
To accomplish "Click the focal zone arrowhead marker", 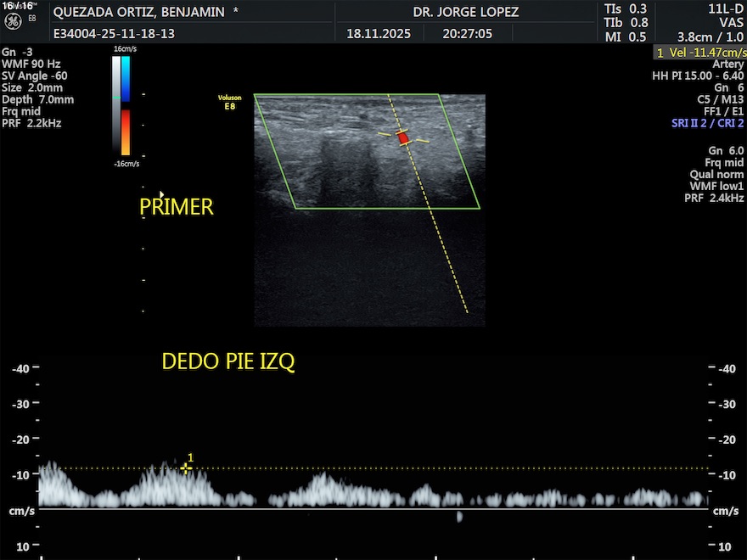I will tap(162, 194).
